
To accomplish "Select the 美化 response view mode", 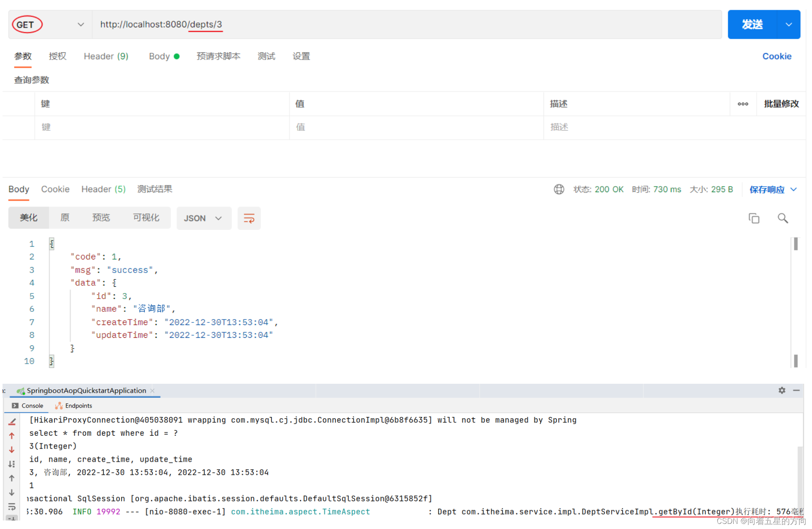I will [28, 218].
